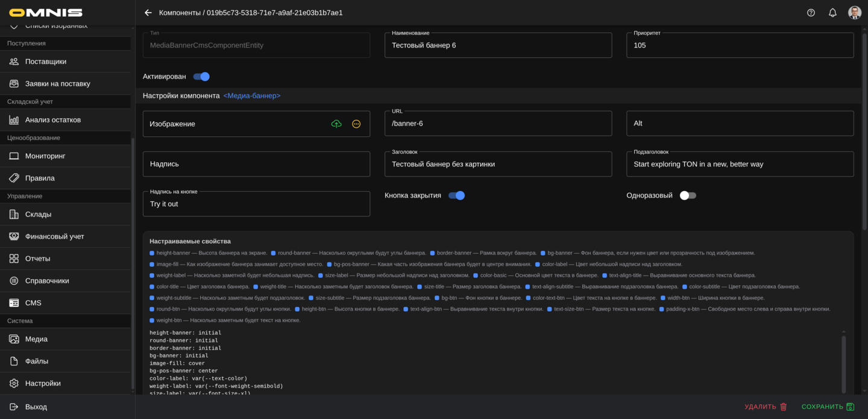Open the notifications bell
This screenshot has height=419, width=868.
(832, 13)
